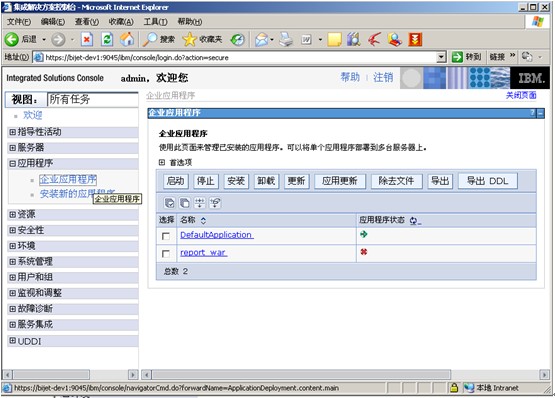Click the 关闭页面 link
The width and height of the screenshot is (555, 398).
point(521,95)
